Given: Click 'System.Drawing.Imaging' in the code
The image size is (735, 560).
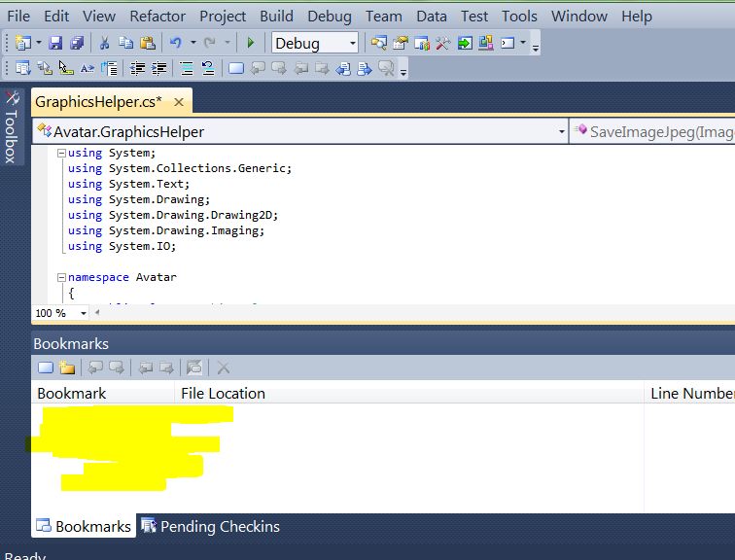Looking at the screenshot, I should click(x=184, y=230).
